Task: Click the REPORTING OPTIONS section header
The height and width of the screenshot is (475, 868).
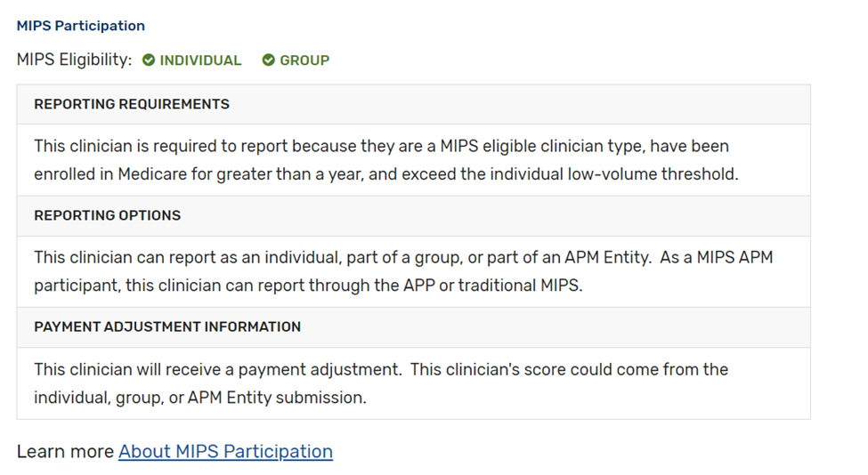Action: 413,215
